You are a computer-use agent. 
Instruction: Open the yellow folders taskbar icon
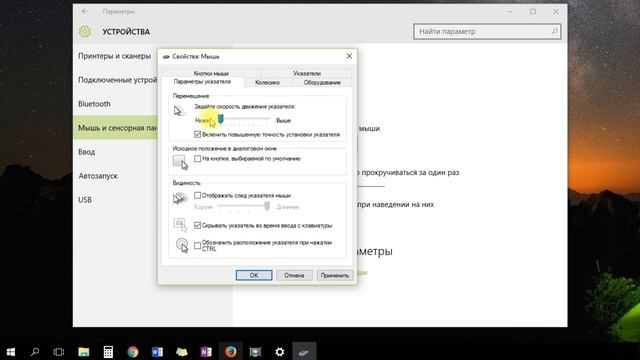click(x=182, y=351)
